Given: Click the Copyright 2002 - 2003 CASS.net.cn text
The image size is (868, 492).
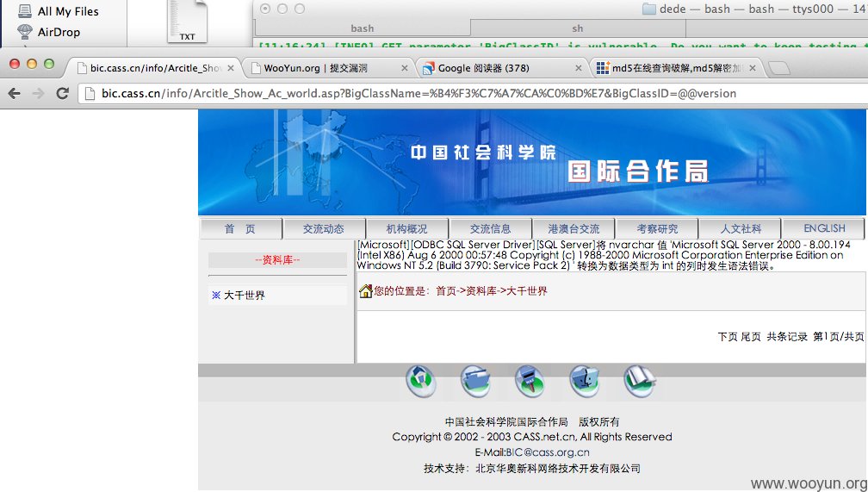Looking at the screenshot, I should tap(532, 437).
